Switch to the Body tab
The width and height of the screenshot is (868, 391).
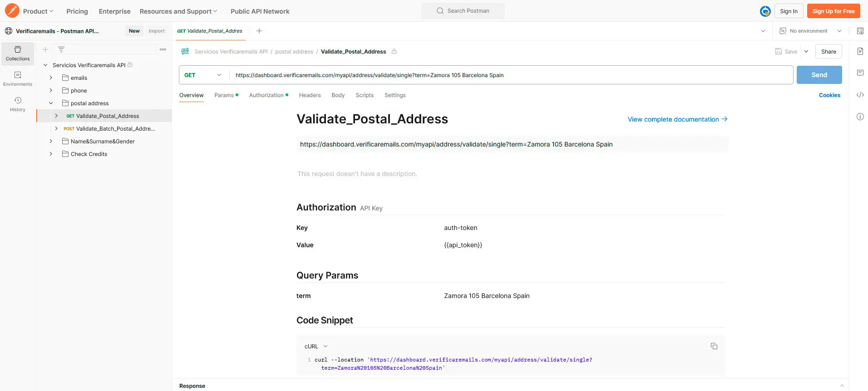(x=338, y=95)
